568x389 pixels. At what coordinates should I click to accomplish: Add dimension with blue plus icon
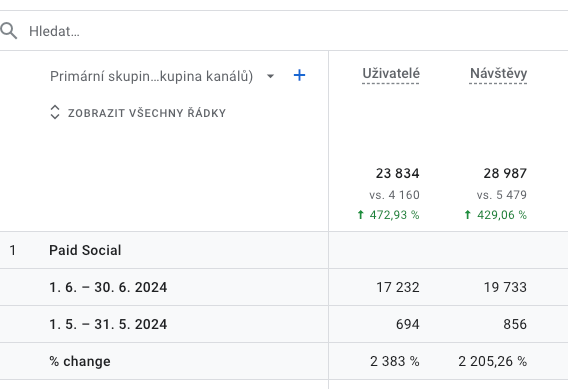pos(299,75)
